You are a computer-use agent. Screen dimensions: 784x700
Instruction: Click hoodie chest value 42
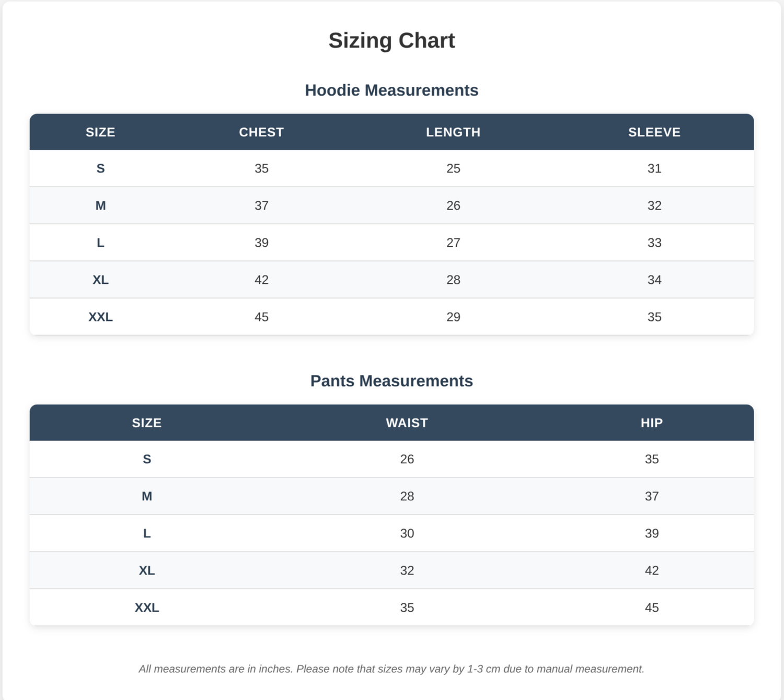[261, 280]
